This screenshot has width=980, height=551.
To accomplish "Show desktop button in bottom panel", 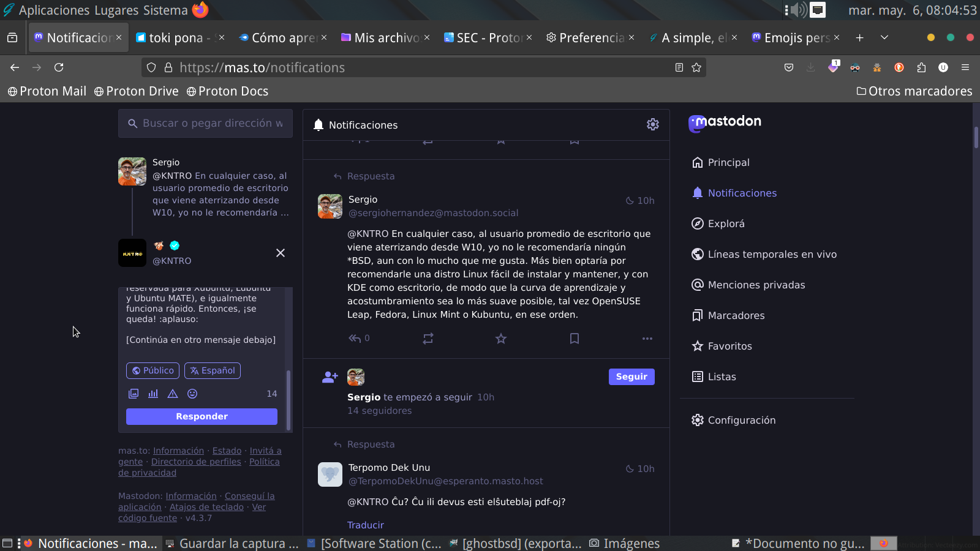I will click(x=7, y=544).
